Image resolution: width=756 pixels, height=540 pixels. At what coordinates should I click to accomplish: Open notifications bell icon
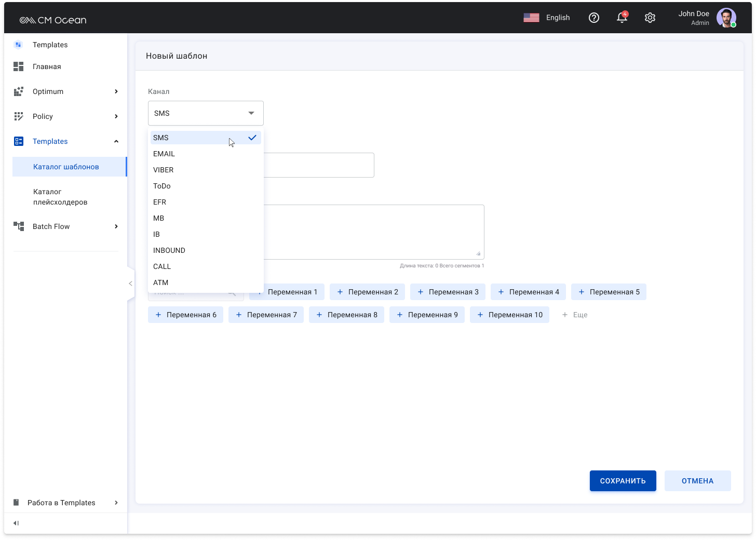(622, 18)
